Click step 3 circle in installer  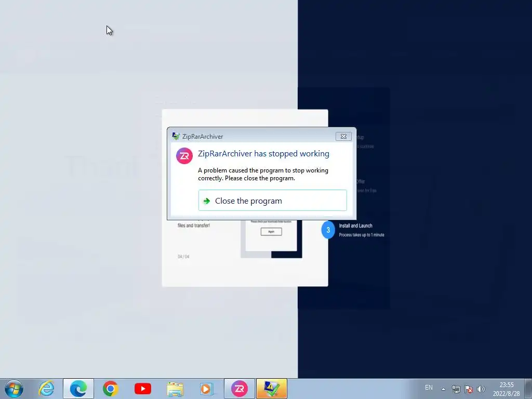pyautogui.click(x=328, y=230)
